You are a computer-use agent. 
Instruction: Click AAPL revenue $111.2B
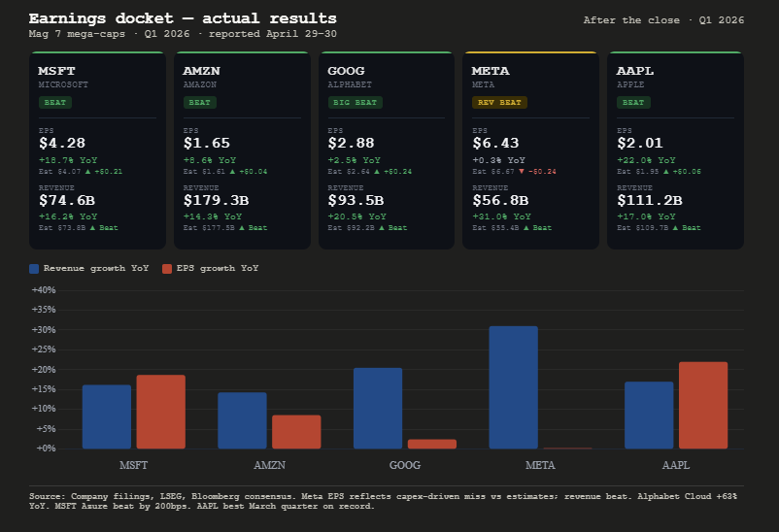pyautogui.click(x=650, y=201)
